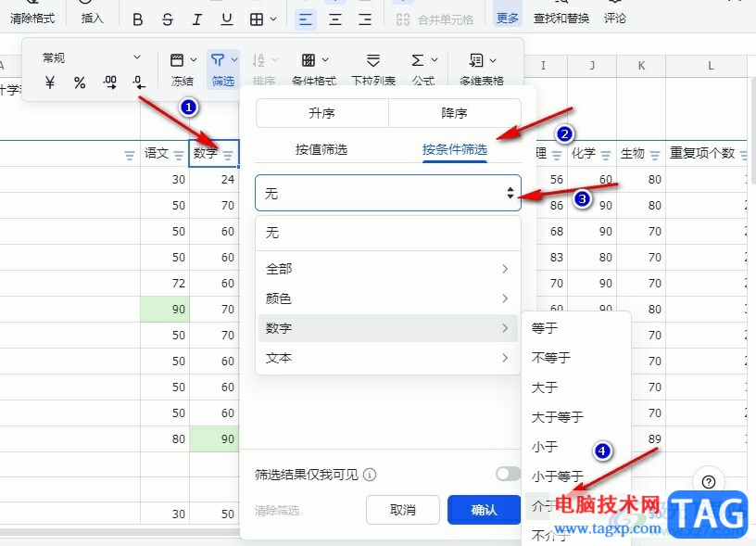
Task: Open 更多 more tools
Action: (507, 19)
